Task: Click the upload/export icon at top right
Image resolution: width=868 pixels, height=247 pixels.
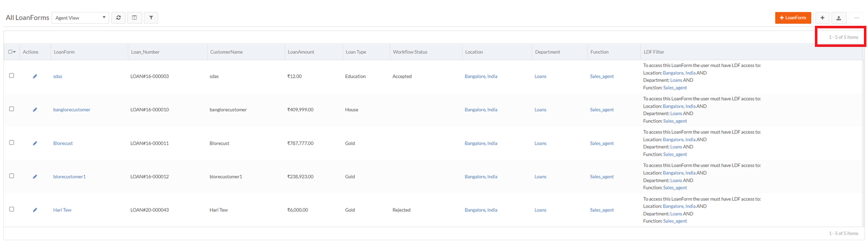Action: click(839, 18)
